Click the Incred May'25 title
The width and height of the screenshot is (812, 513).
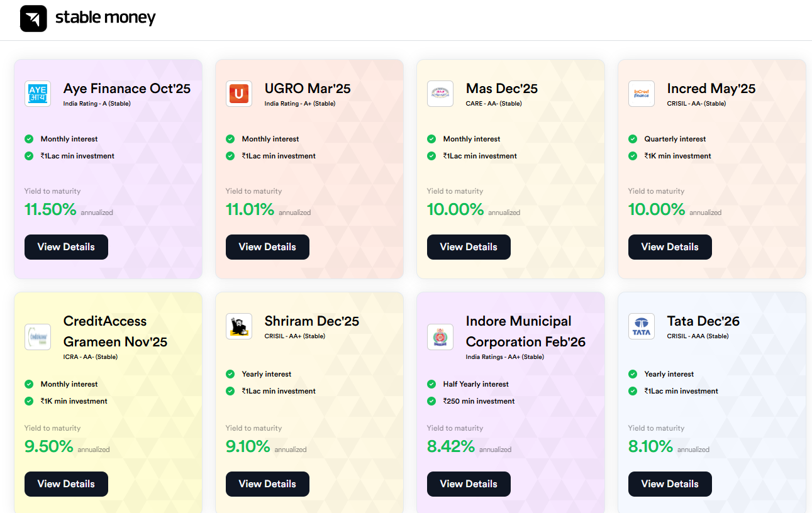711,89
